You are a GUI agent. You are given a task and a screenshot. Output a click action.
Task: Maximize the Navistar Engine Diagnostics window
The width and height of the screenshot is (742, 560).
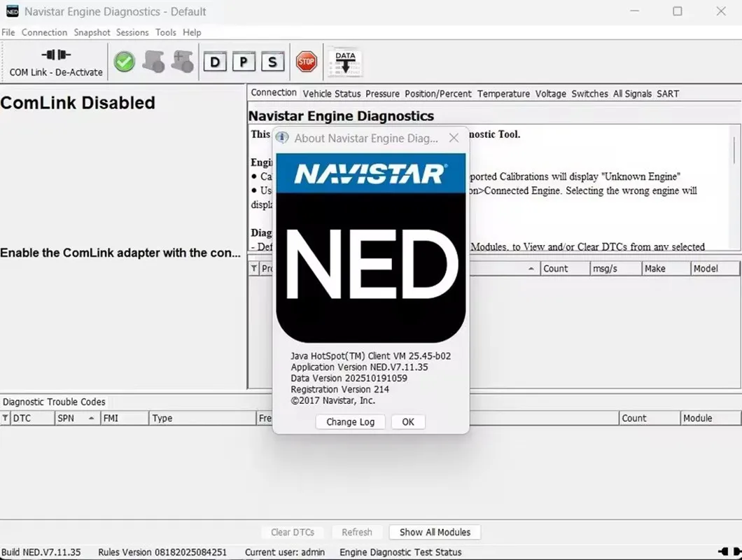point(678,11)
